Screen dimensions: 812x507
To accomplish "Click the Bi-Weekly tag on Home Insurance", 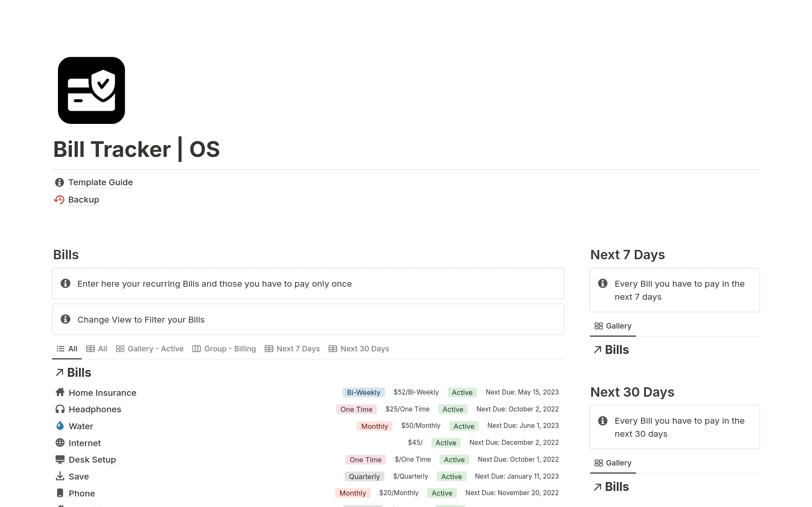I will pyautogui.click(x=364, y=392).
